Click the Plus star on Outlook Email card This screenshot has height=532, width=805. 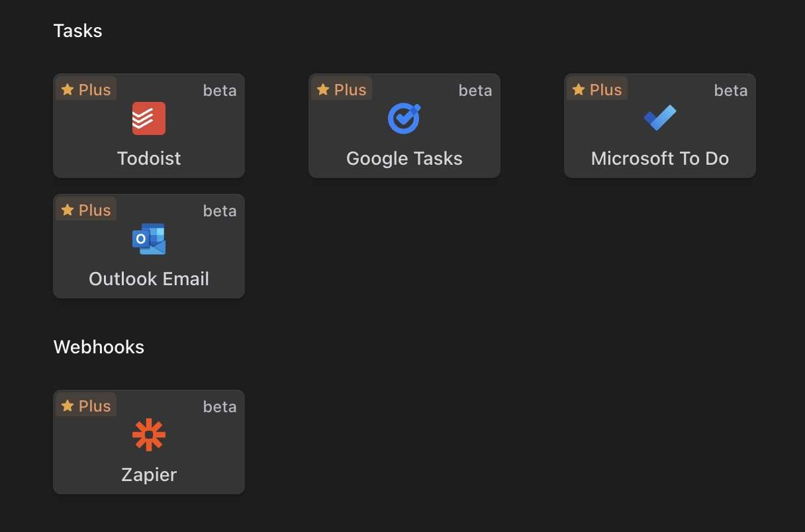pyautogui.click(x=67, y=210)
